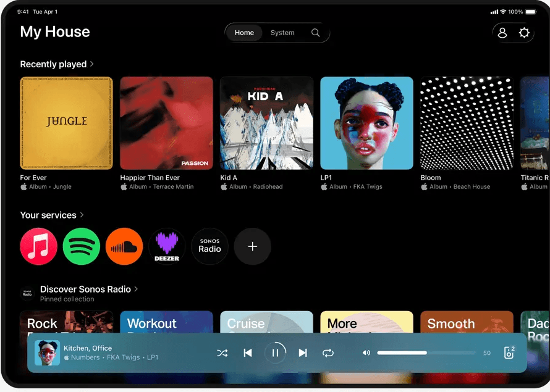550x392 pixels.
Task: Open the Sonos Radio service
Action: pos(209,246)
